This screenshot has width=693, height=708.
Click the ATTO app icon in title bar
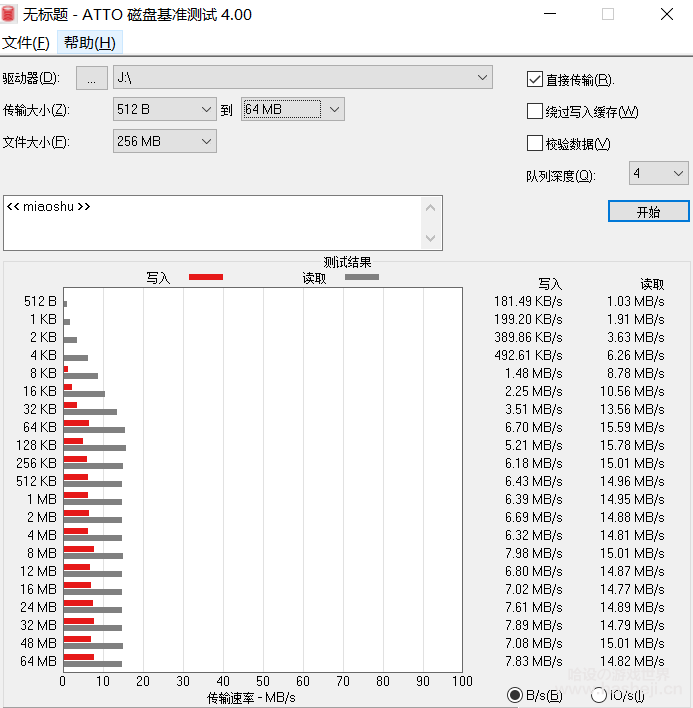(x=9, y=14)
